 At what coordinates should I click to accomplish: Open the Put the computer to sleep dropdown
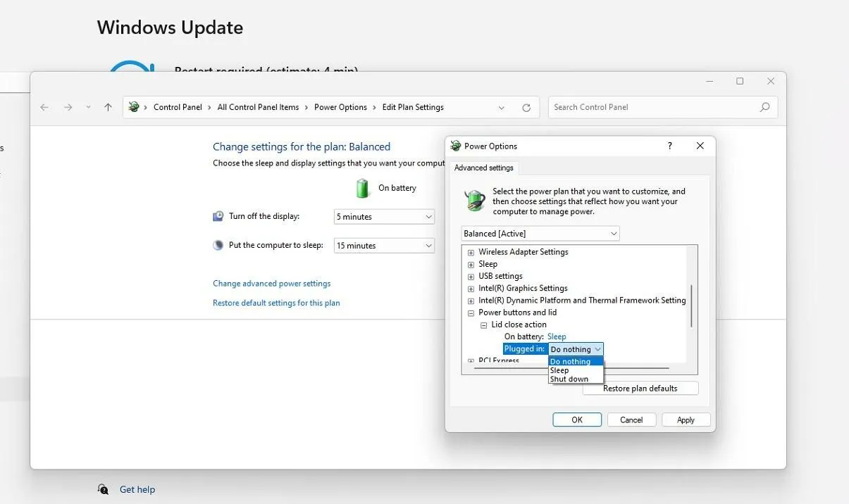[x=384, y=246]
